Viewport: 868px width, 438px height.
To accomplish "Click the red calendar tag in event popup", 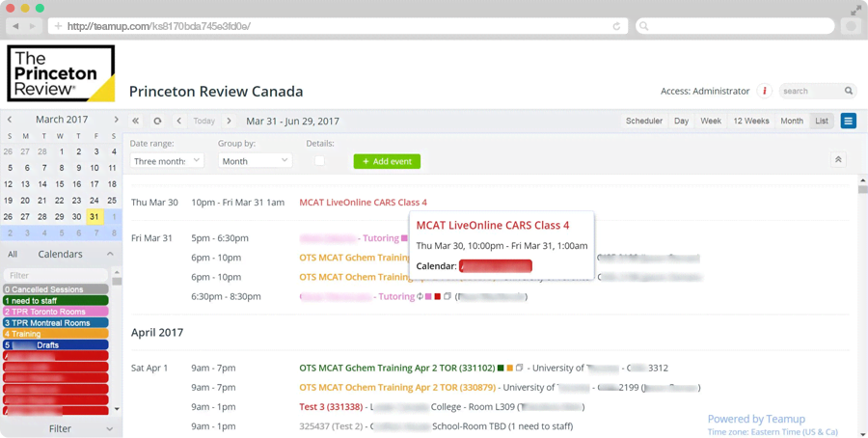I will pyautogui.click(x=496, y=266).
